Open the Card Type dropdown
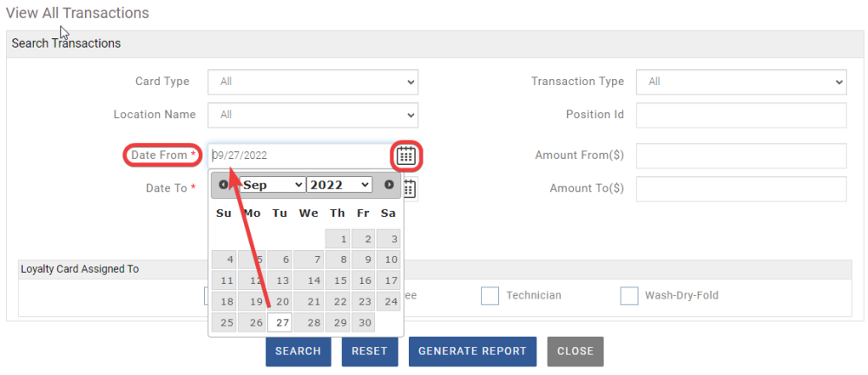Image resolution: width=868 pixels, height=375 pixels. point(312,82)
